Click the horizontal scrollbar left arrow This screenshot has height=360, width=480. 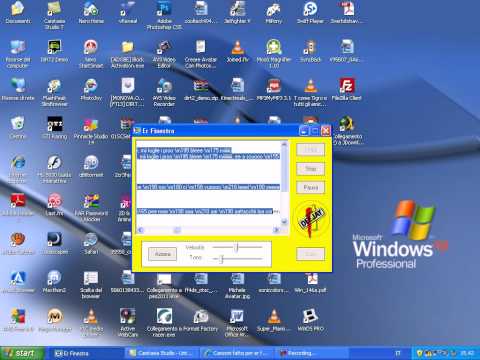[x=140, y=230]
